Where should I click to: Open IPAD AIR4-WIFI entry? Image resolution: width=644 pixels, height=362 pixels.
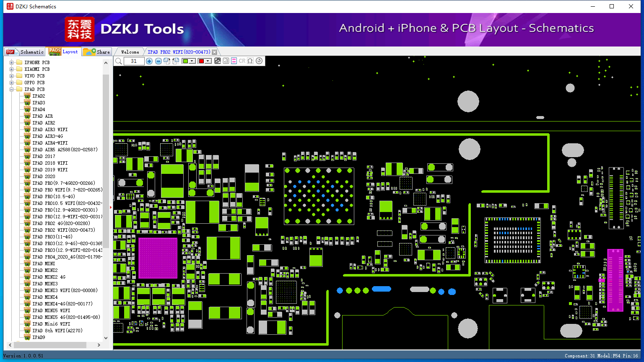[x=50, y=143]
